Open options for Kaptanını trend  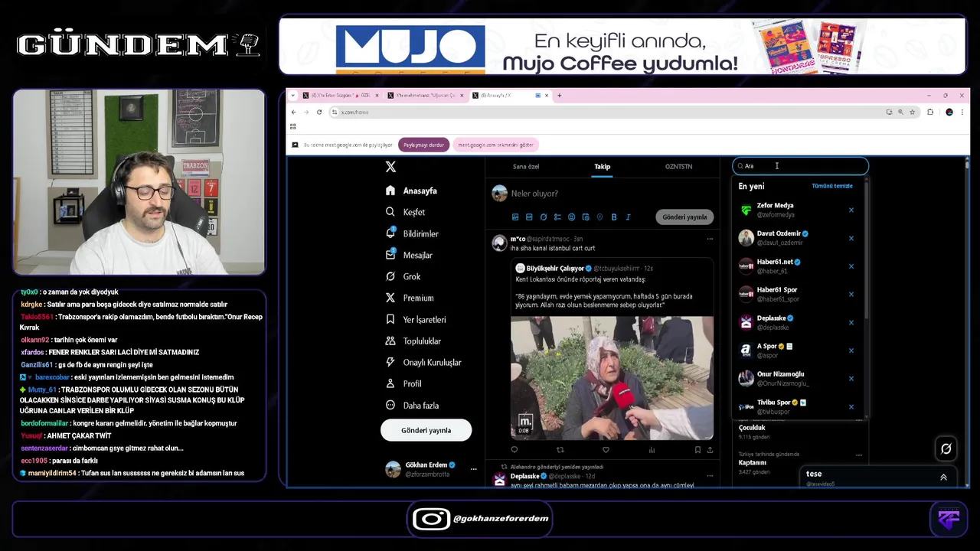click(858, 455)
